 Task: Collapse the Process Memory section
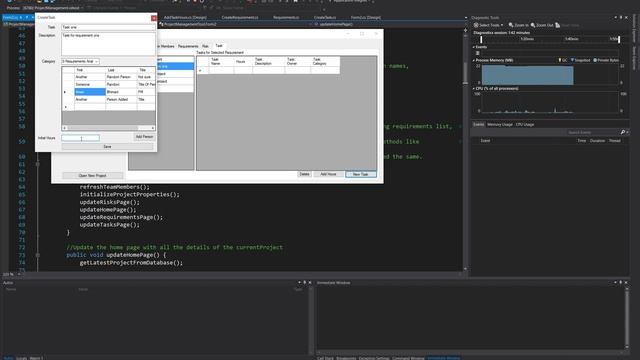click(474, 60)
